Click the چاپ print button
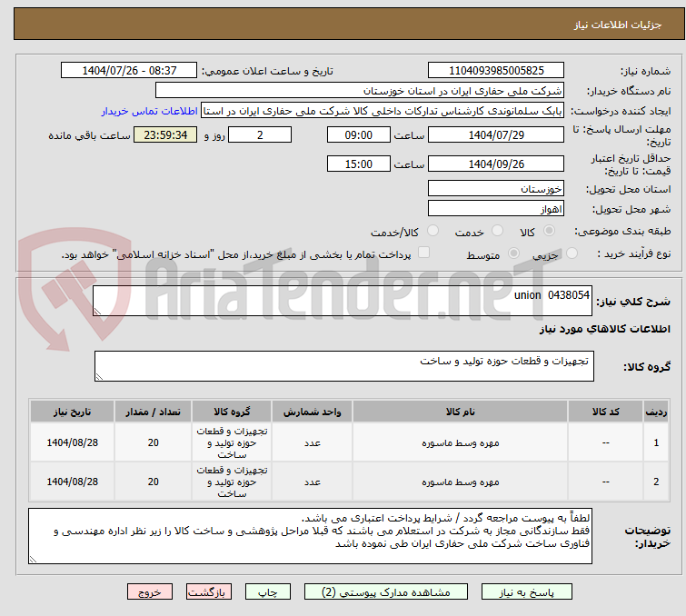The height and width of the screenshot is (616, 686). click(268, 592)
